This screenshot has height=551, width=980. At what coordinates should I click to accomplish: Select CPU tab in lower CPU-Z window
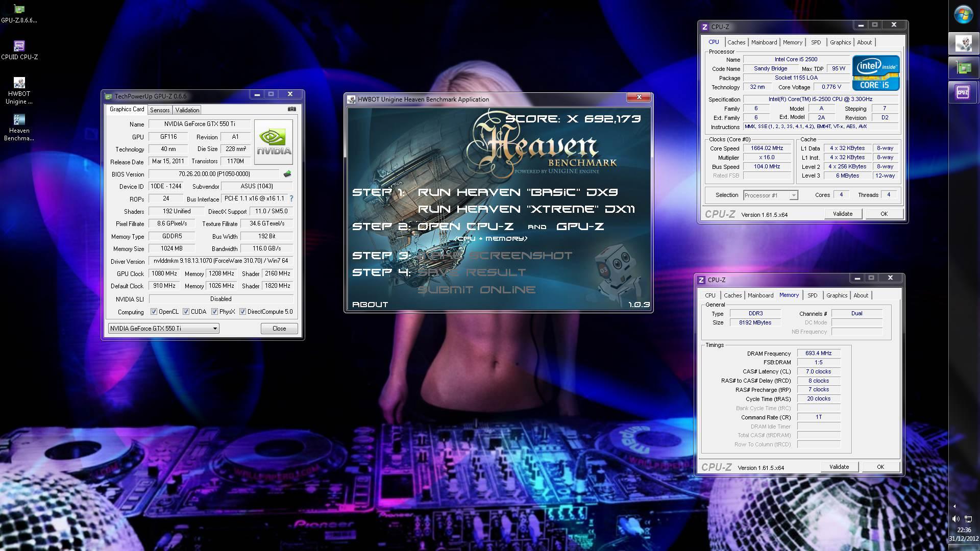[x=710, y=295]
